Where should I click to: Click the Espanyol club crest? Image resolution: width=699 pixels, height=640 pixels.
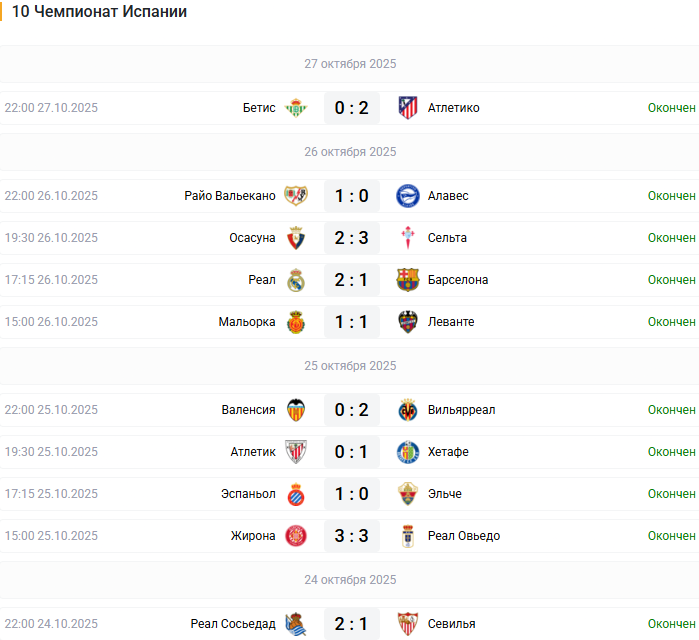click(x=295, y=494)
